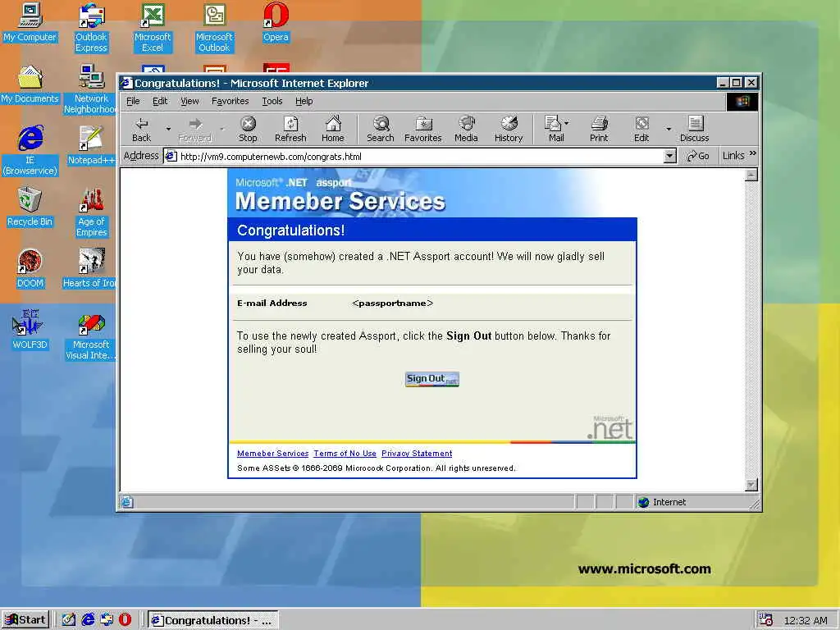Click the system tray clock
The image size is (840, 630).
point(806,620)
